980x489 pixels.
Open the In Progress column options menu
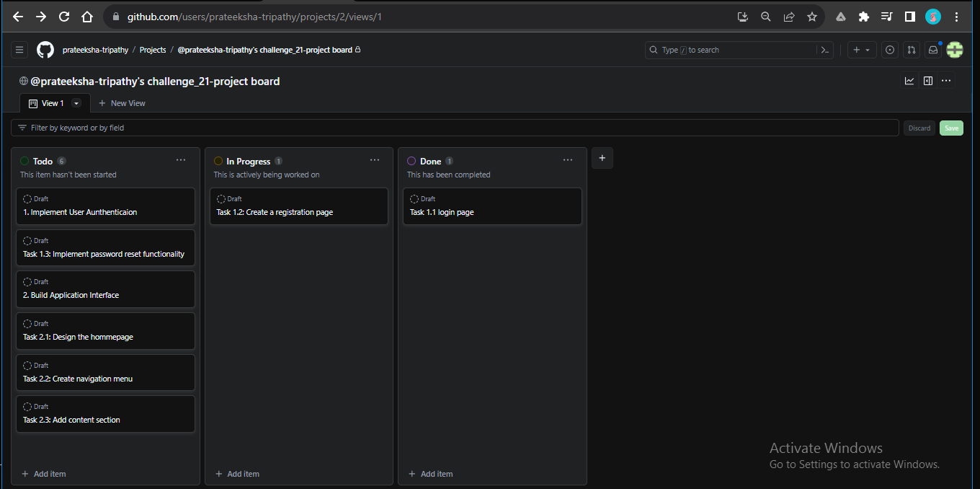tap(375, 160)
